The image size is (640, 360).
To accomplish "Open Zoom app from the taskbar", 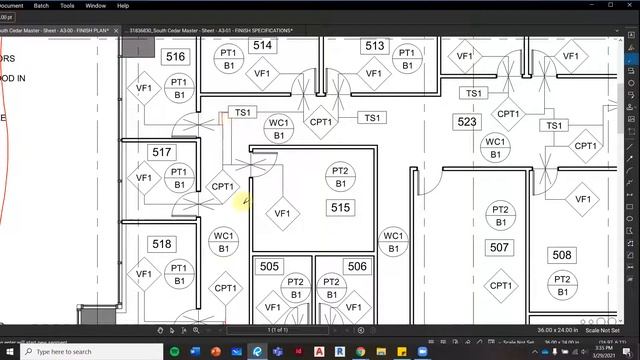I will pyautogui.click(x=422, y=351).
